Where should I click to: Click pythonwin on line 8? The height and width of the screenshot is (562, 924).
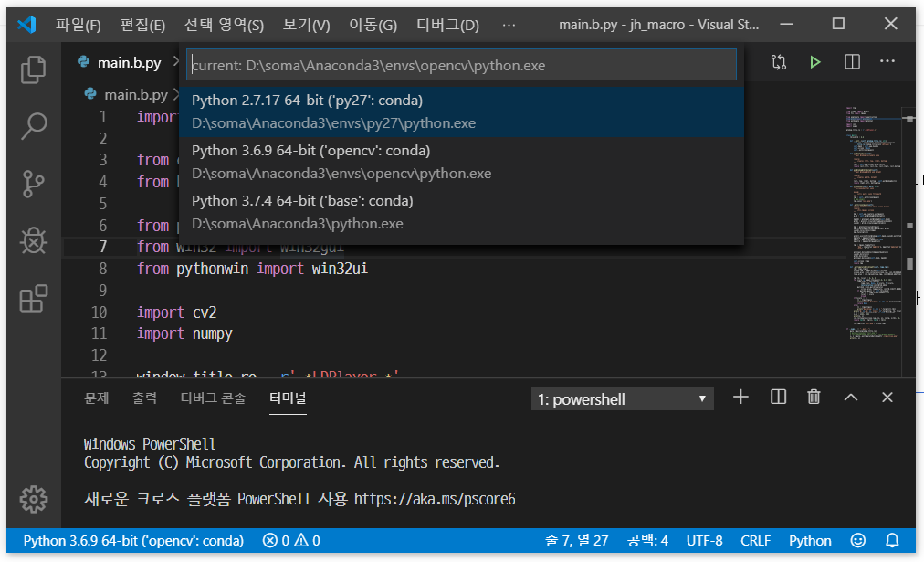click(x=212, y=269)
